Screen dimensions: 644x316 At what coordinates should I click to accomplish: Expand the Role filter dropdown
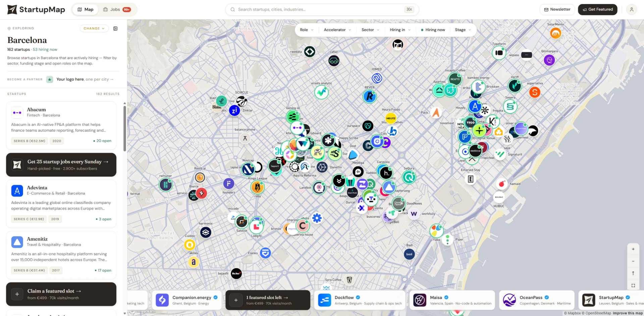pos(307,30)
